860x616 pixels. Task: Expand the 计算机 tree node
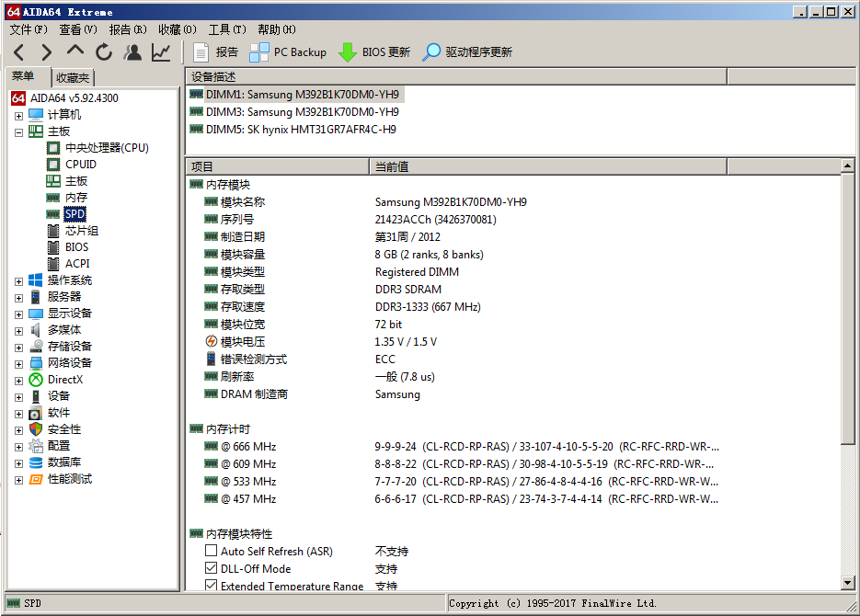pyautogui.click(x=18, y=116)
